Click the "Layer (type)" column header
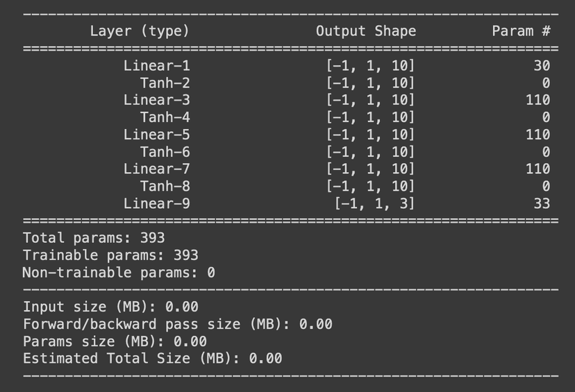Screen dimensions: 575x392 click(x=139, y=31)
